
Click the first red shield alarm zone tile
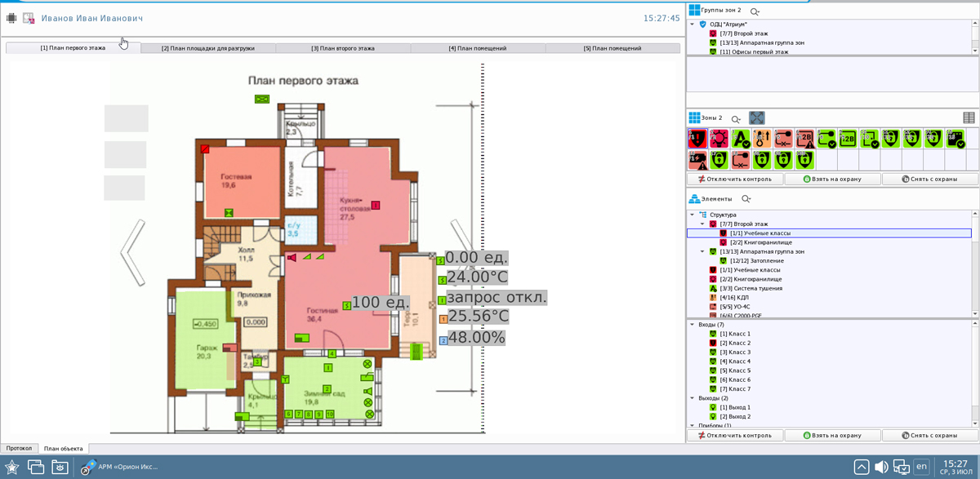click(697, 139)
